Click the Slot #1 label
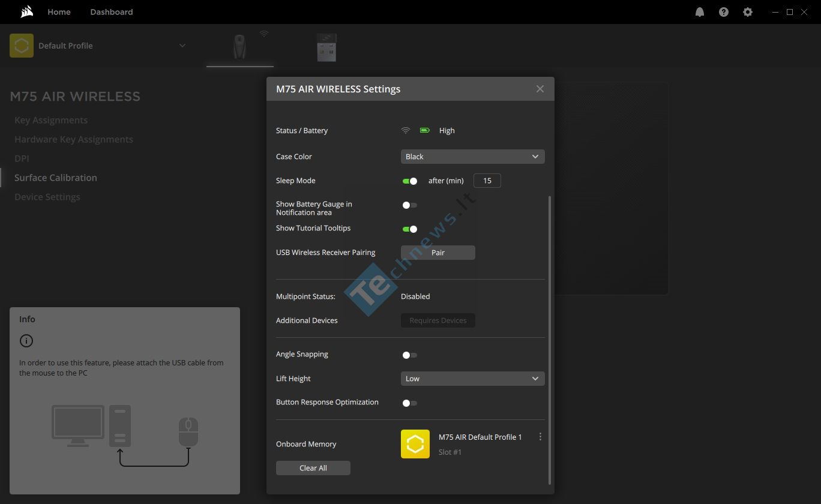This screenshot has height=504, width=821. pyautogui.click(x=450, y=452)
